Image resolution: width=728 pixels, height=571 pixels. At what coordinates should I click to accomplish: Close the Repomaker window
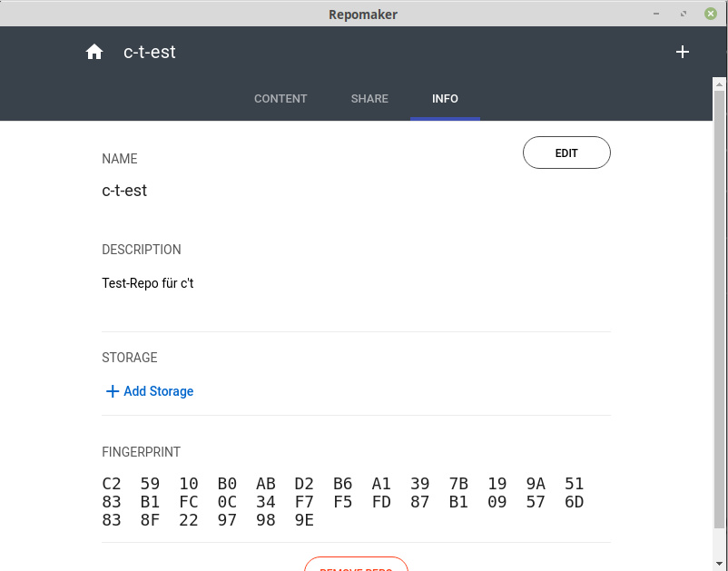(x=710, y=14)
